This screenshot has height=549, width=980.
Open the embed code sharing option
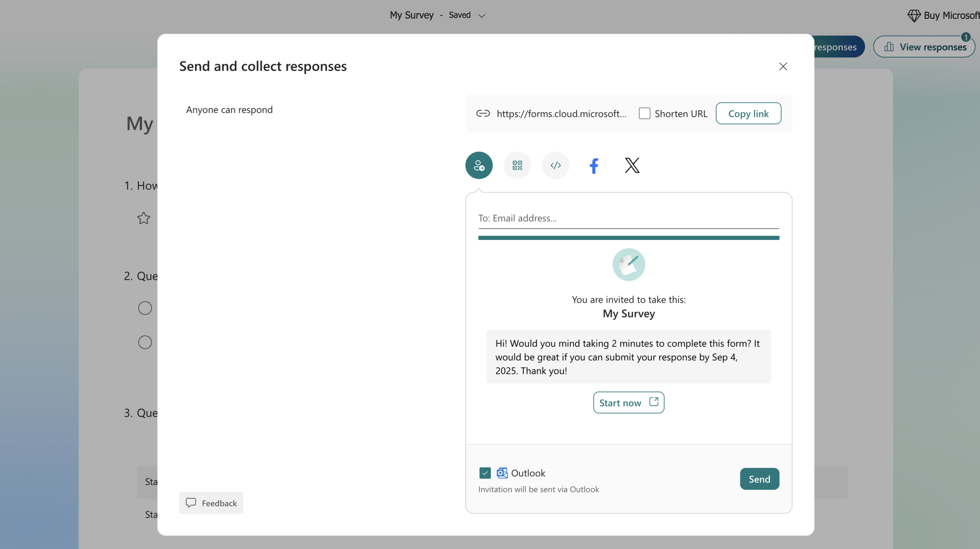click(555, 165)
